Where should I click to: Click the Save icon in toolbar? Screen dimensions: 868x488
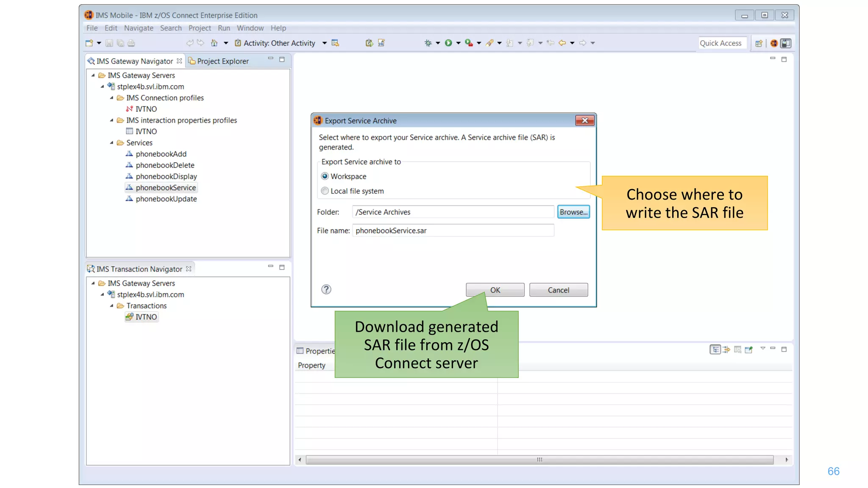point(109,43)
